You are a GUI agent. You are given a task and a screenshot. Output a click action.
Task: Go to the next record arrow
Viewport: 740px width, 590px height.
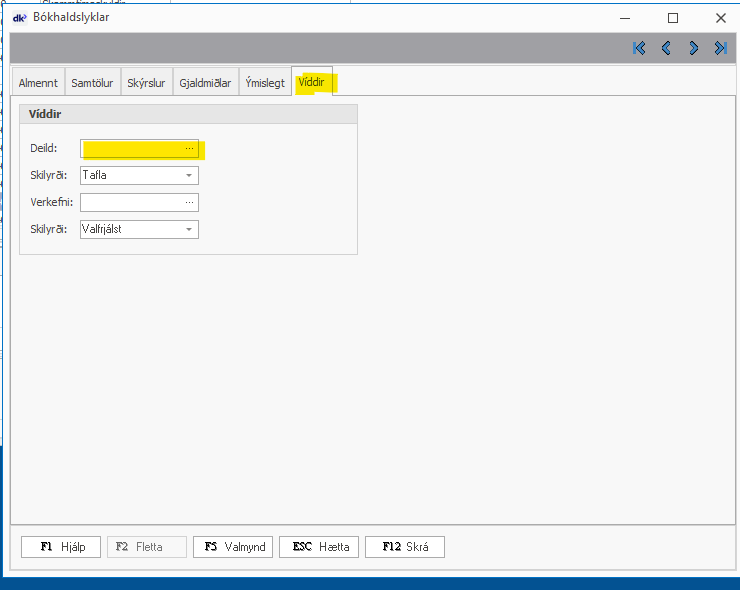693,48
